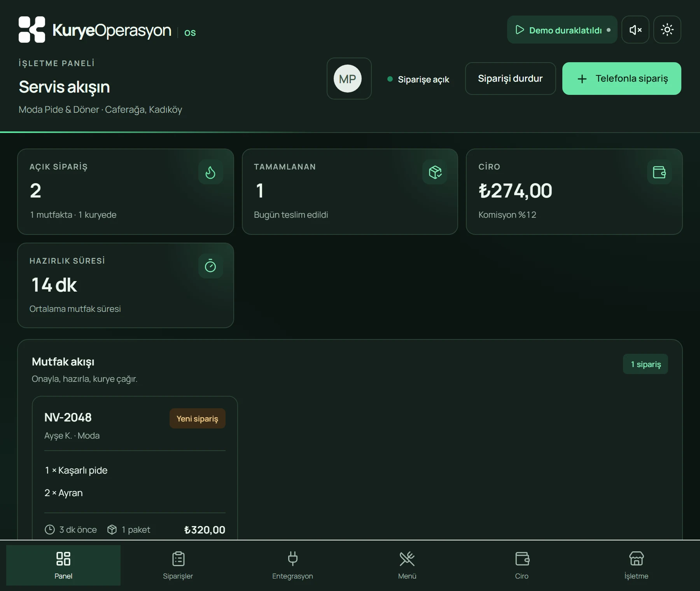Toggle the muted sound icon
Viewport: 700px width, 591px height.
635,30
